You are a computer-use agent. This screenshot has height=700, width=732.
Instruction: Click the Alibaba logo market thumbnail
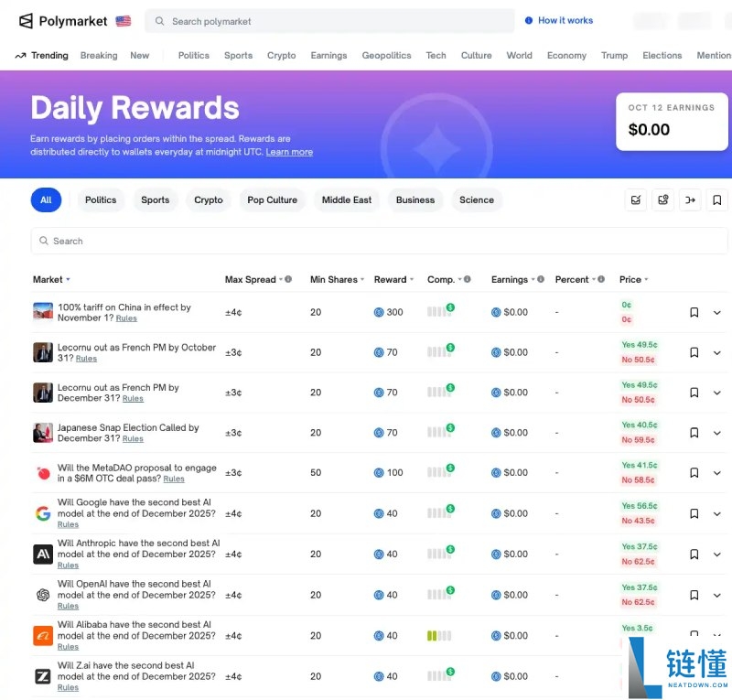[x=43, y=636]
